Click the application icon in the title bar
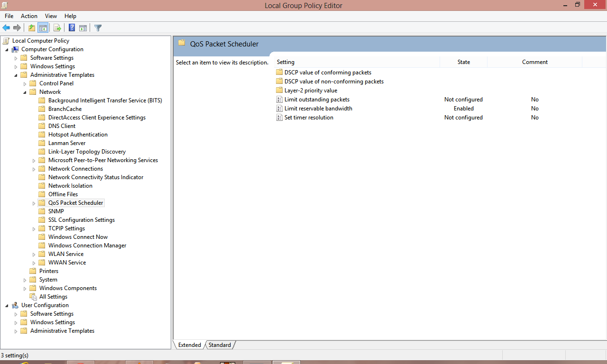 5,5
